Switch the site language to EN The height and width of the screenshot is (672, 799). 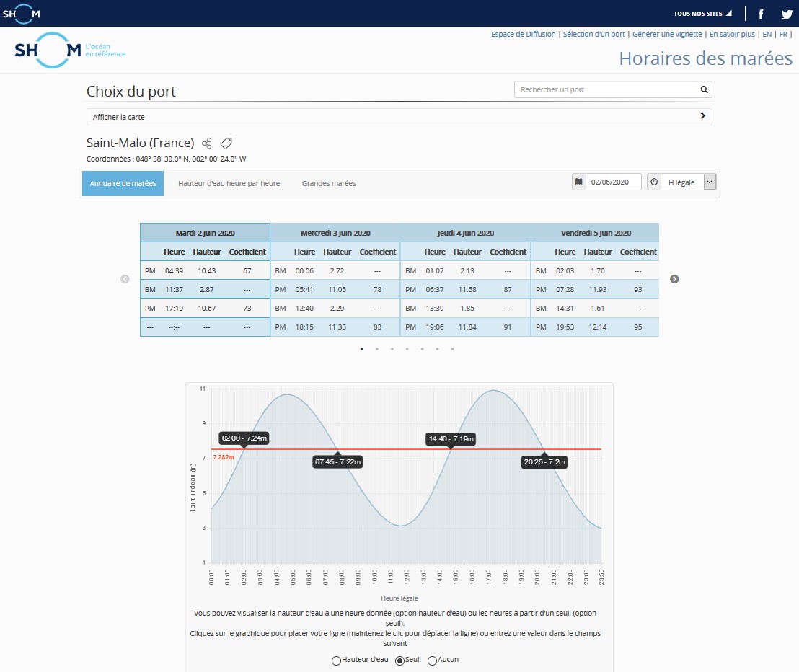point(767,34)
